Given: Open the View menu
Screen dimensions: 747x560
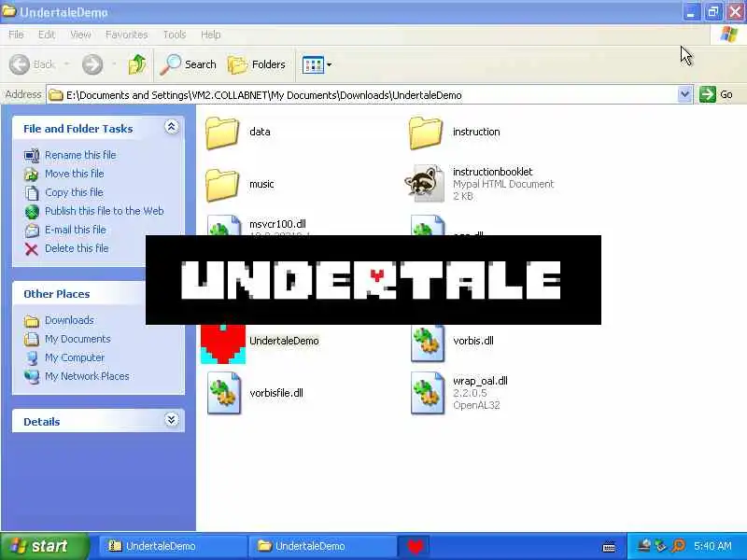Looking at the screenshot, I should (80, 35).
